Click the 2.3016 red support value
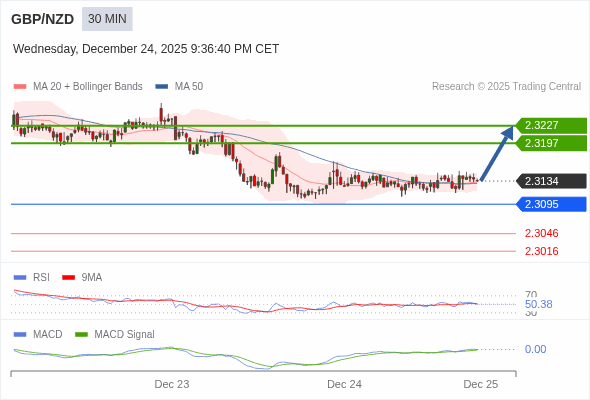The width and height of the screenshot is (590, 400). click(541, 251)
